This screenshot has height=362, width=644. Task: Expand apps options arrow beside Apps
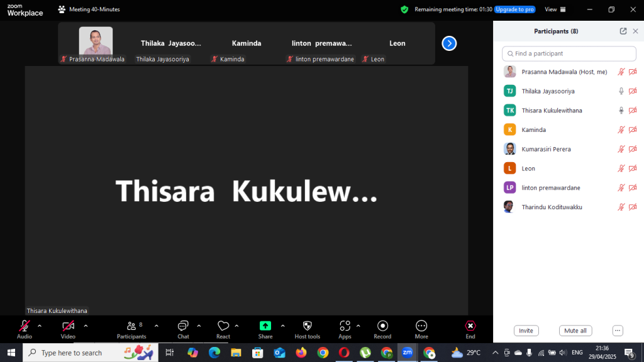(358, 326)
